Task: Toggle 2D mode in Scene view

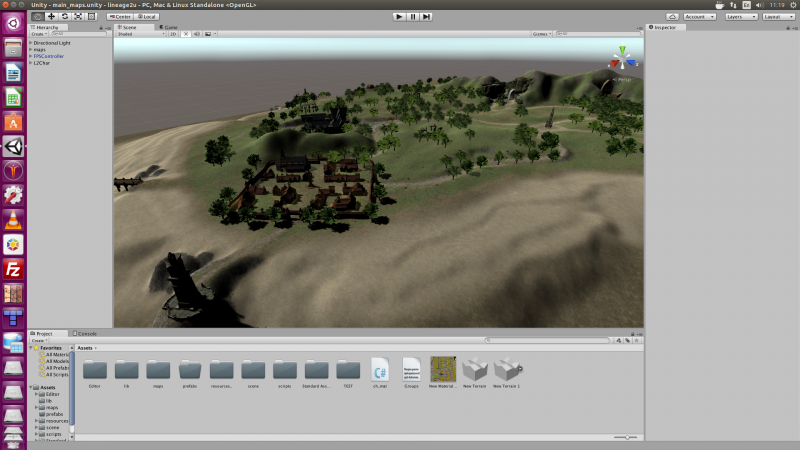Action: pos(173,34)
